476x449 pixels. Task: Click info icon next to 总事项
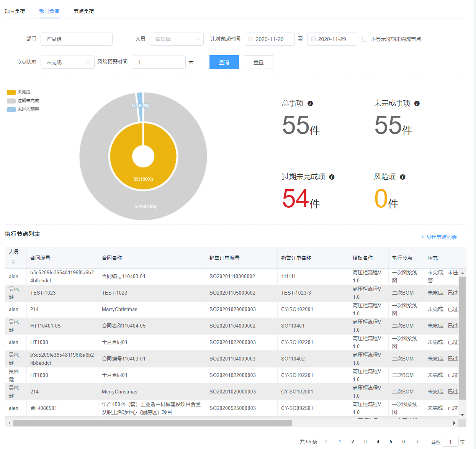point(310,103)
